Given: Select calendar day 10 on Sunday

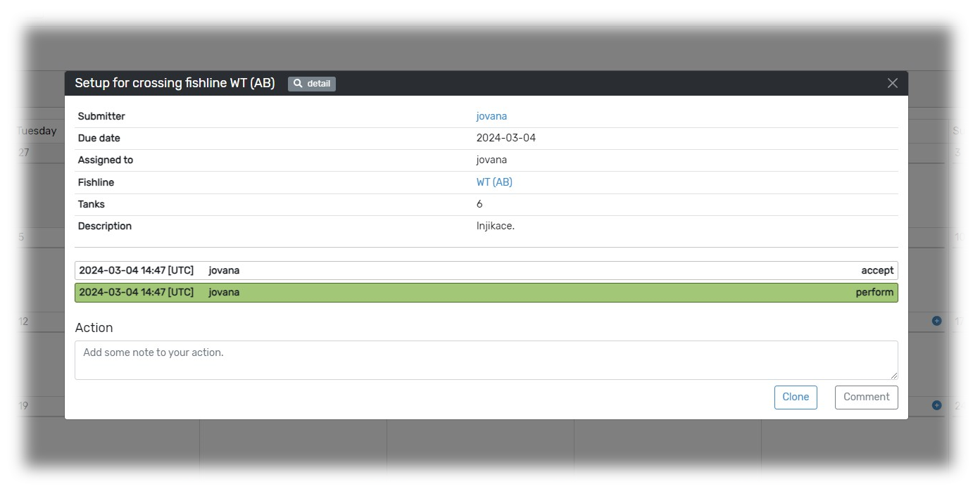Looking at the screenshot, I should click(960, 267).
